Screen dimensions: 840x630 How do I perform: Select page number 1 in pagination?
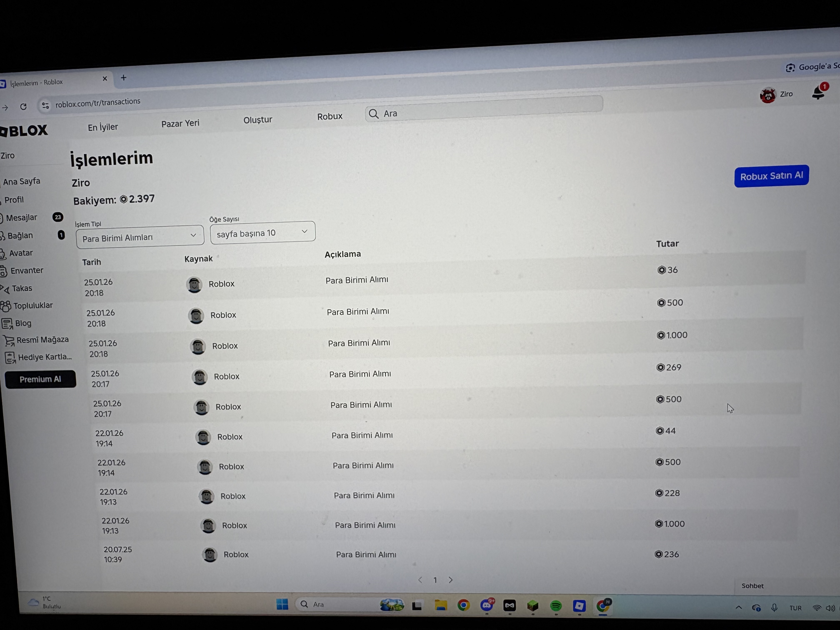pyautogui.click(x=435, y=580)
